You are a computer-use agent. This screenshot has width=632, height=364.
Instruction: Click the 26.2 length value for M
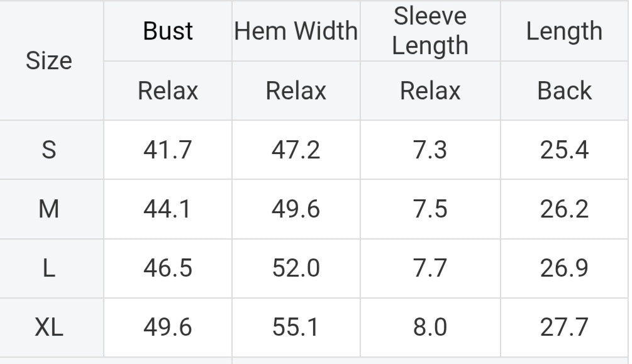(564, 209)
